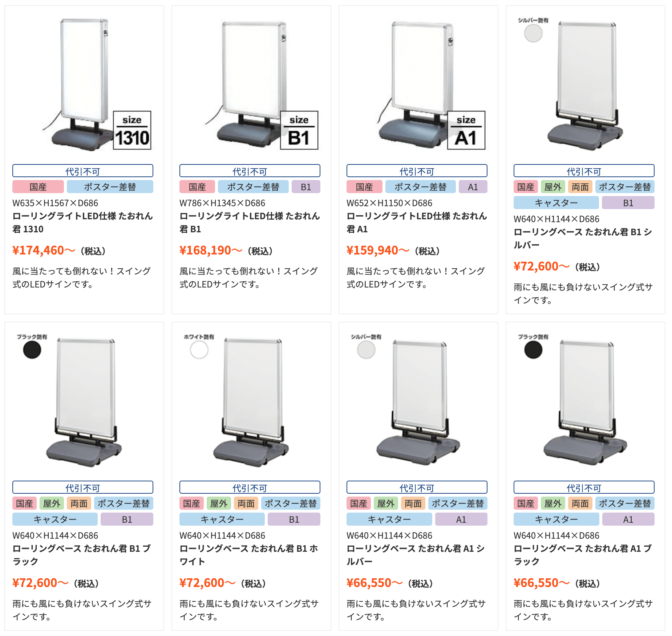Select the silver gloss color swatch on B1 Silver product
Viewport: 672px width, 636px height.
point(533,33)
